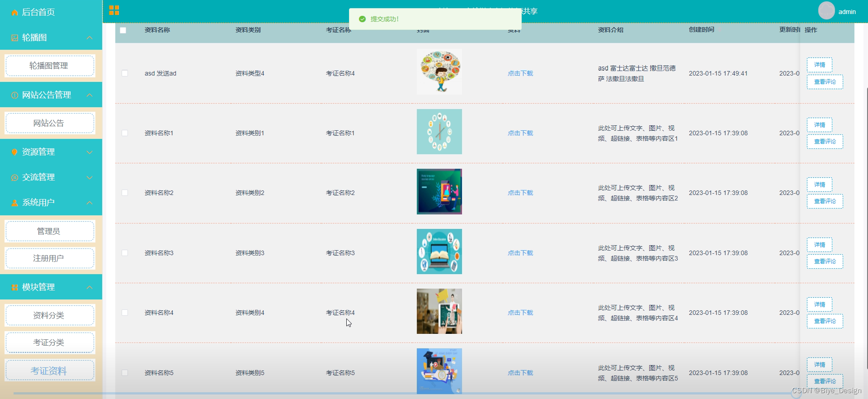Check the 资料名称4 row checkbox
The width and height of the screenshot is (868, 399).
tap(125, 313)
